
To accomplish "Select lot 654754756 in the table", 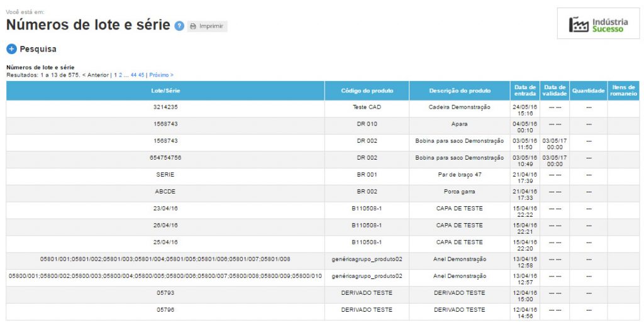I will (165, 158).
